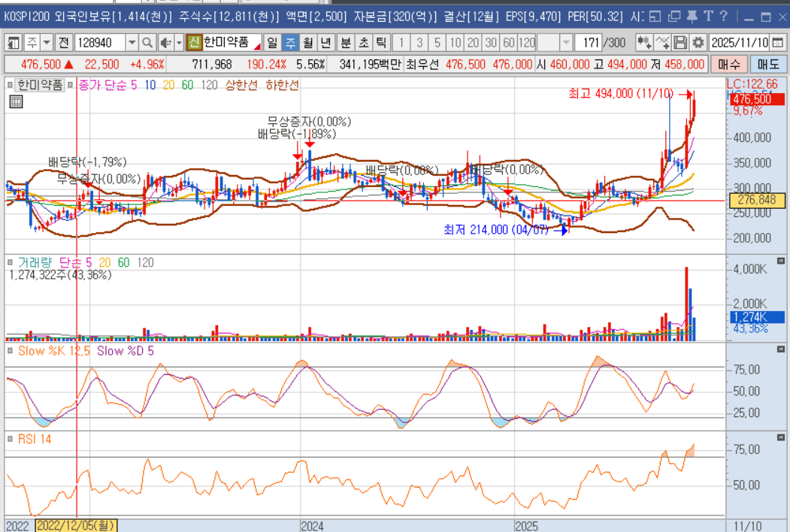Click the stock code field 128940
Viewport: 790px width, 532px height.
(100, 43)
